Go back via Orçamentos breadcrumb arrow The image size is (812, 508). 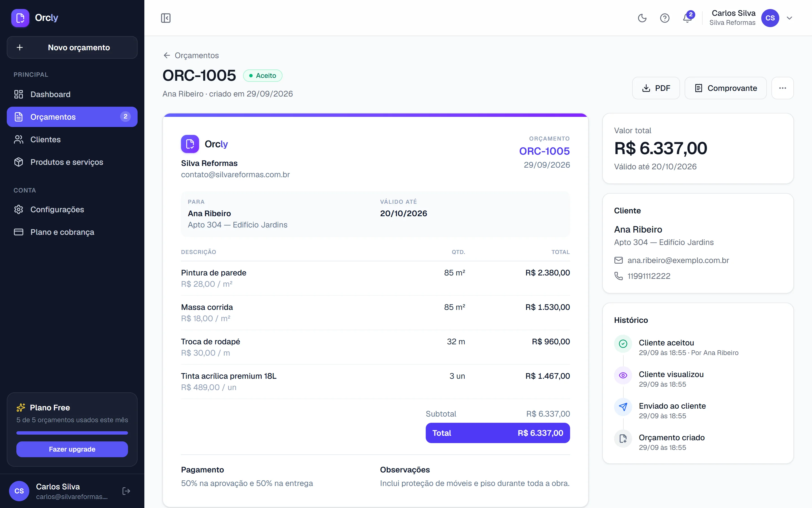tap(167, 55)
